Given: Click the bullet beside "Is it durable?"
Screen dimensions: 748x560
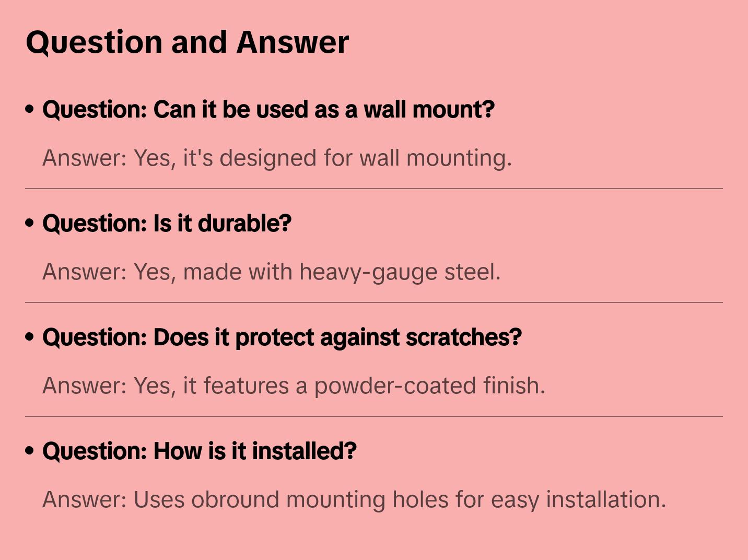Looking at the screenshot, I should [30, 223].
